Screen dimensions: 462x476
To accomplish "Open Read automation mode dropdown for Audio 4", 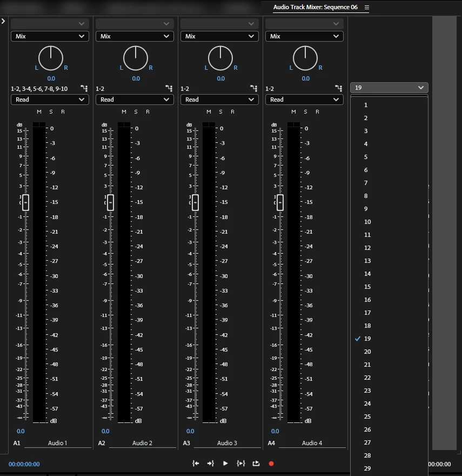I will pos(304,100).
